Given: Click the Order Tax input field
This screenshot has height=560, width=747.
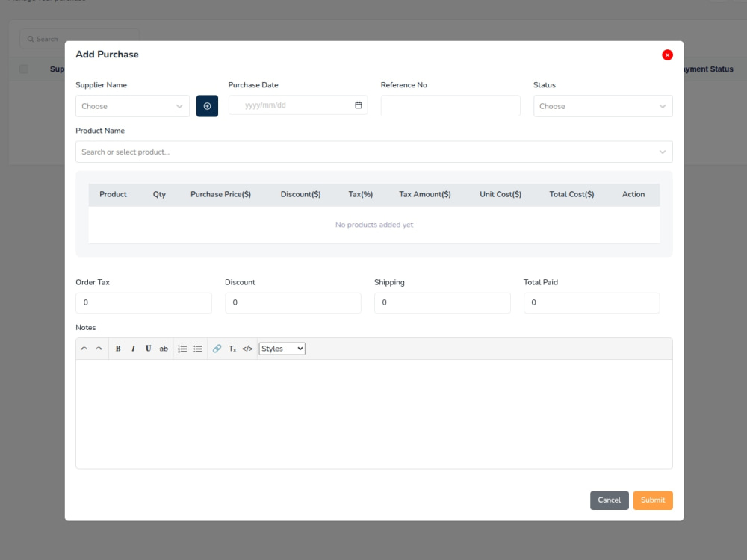Looking at the screenshot, I should 143,303.
